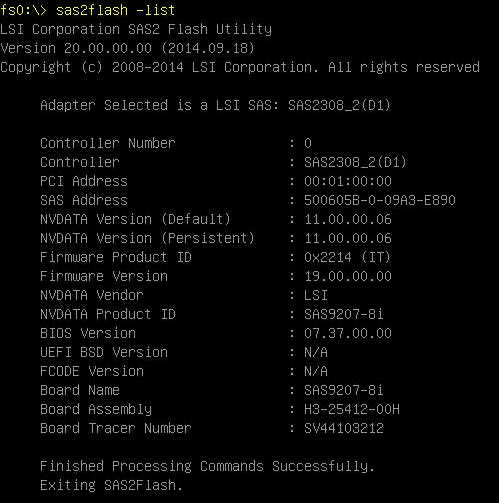Viewport: 499px width, 503px height.
Task: Click the PCI Address value 00:01:00:00
Action: [348, 181]
